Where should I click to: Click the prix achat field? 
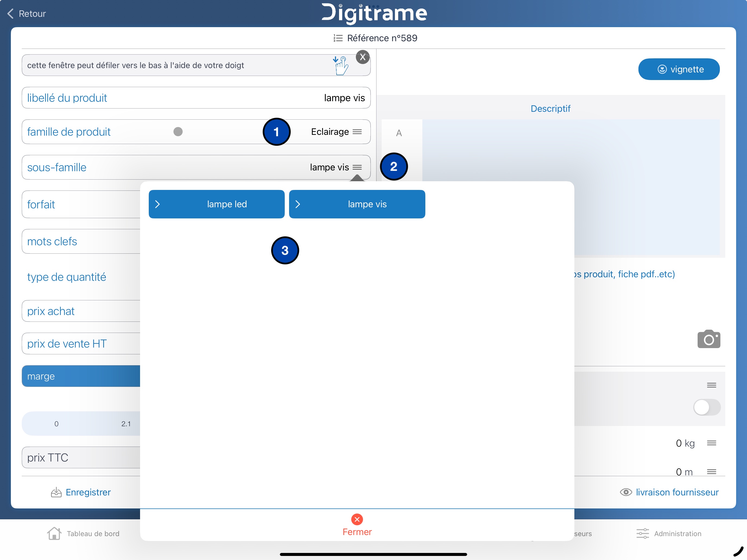pos(81,311)
